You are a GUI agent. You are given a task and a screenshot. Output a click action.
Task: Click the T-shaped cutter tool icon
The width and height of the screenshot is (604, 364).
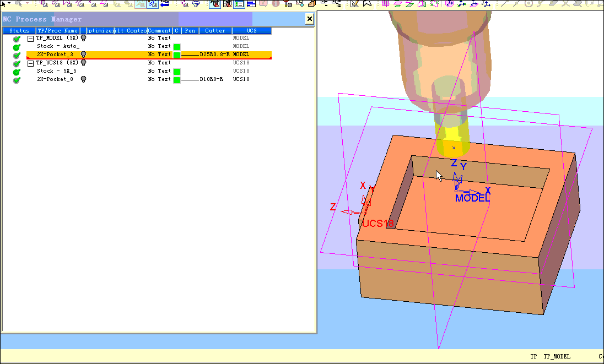point(288,4)
